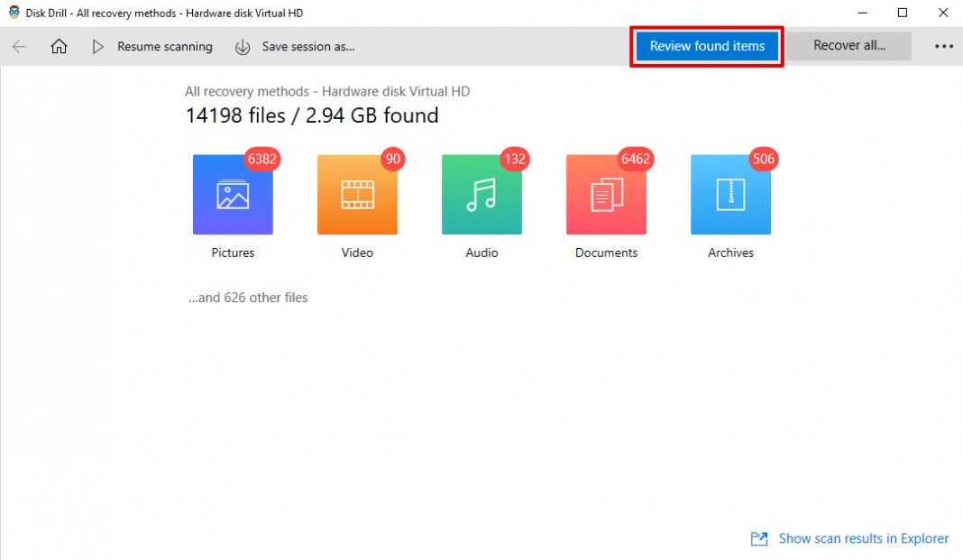Select Resume scanning from the toolbar
963x560 pixels.
point(165,46)
